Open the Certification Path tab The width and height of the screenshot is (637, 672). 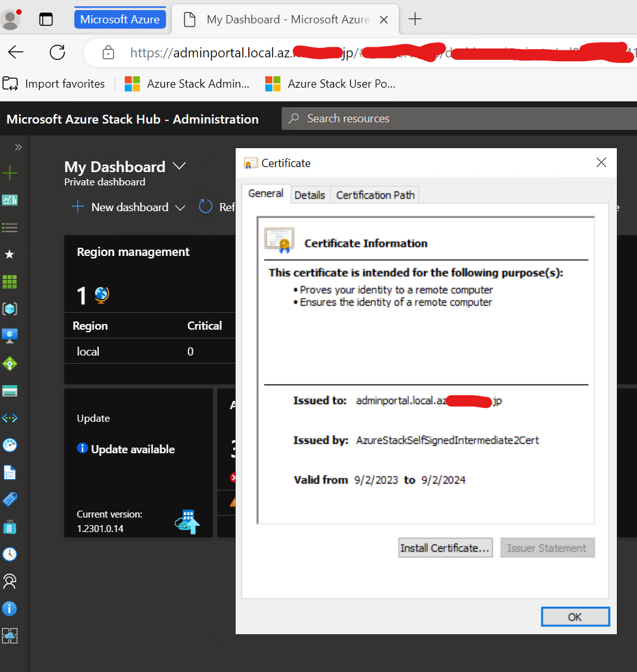376,195
